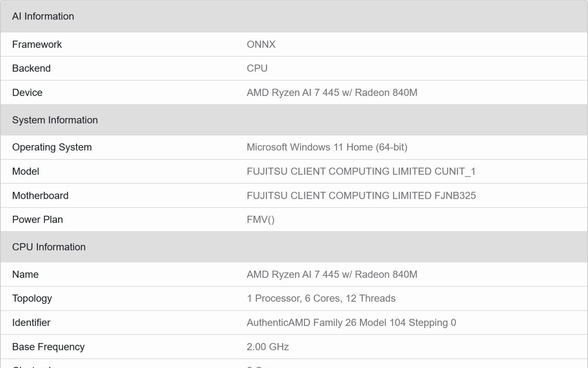Click the CPU Information section header
588x368 pixels.
click(x=49, y=247)
